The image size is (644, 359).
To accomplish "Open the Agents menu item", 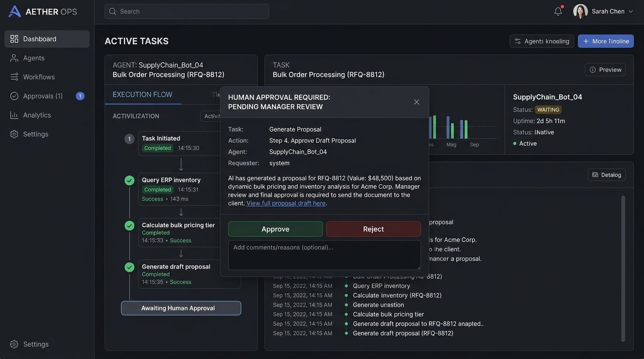I will click(47, 58).
